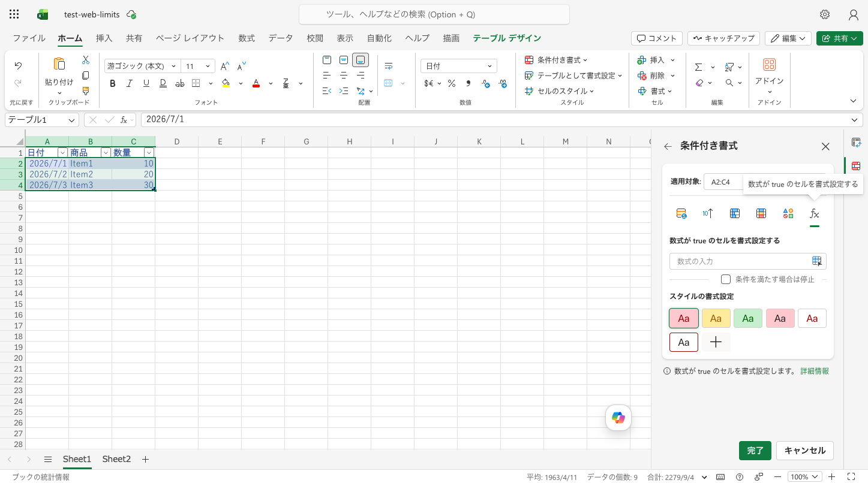Open the 詳細情報 link
Screen dimensions: 868x483
815,371
